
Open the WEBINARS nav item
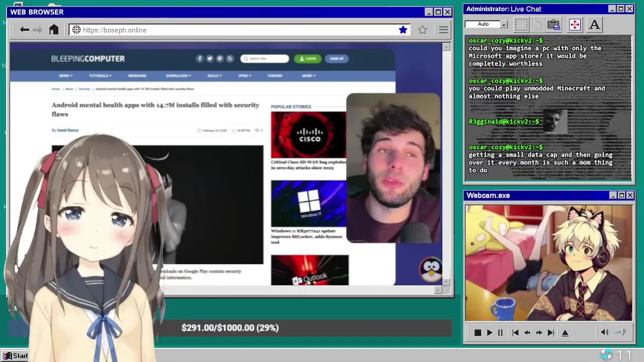coord(137,75)
